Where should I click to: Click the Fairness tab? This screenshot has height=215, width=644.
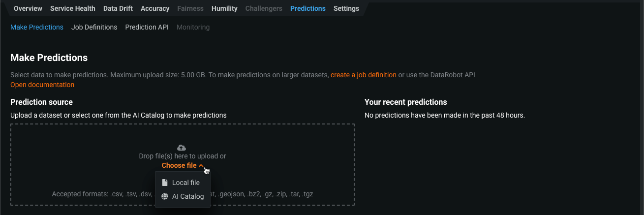click(x=190, y=8)
